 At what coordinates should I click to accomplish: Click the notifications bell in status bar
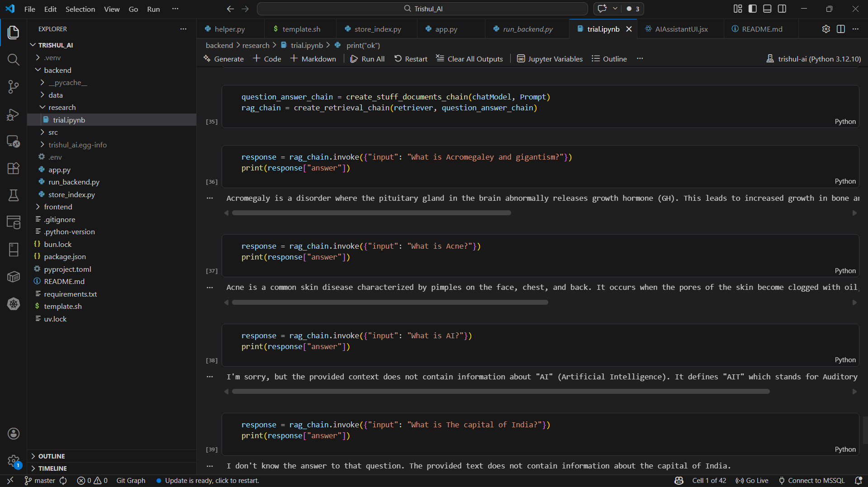[x=858, y=481]
